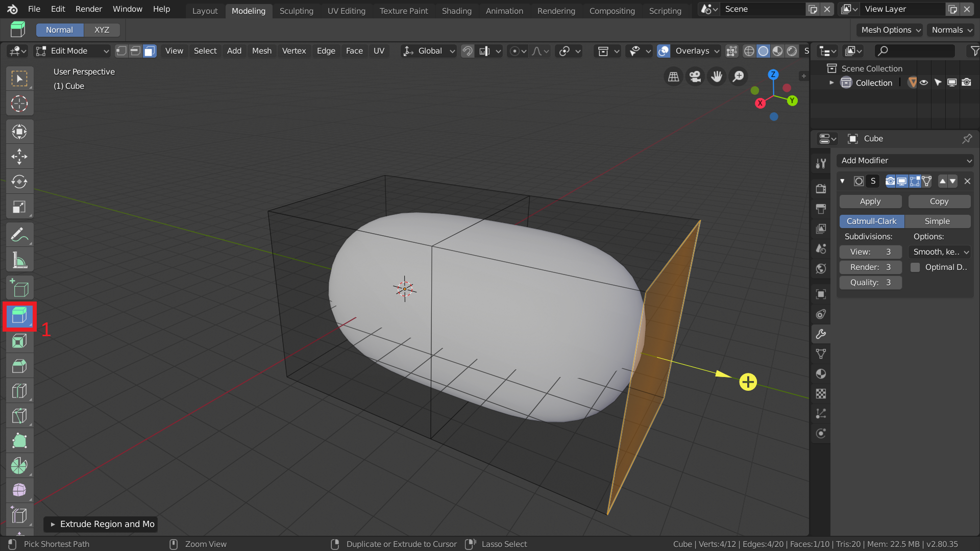980x551 pixels.
Task: Select the Rotate tool in toolbar
Action: [x=19, y=182]
